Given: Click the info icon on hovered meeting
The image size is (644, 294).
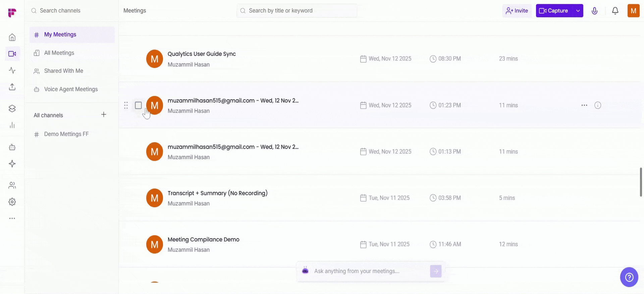Looking at the screenshot, I should tap(598, 105).
